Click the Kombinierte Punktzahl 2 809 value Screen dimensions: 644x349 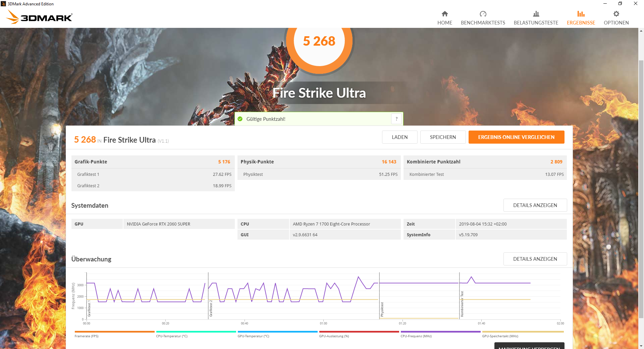click(556, 162)
